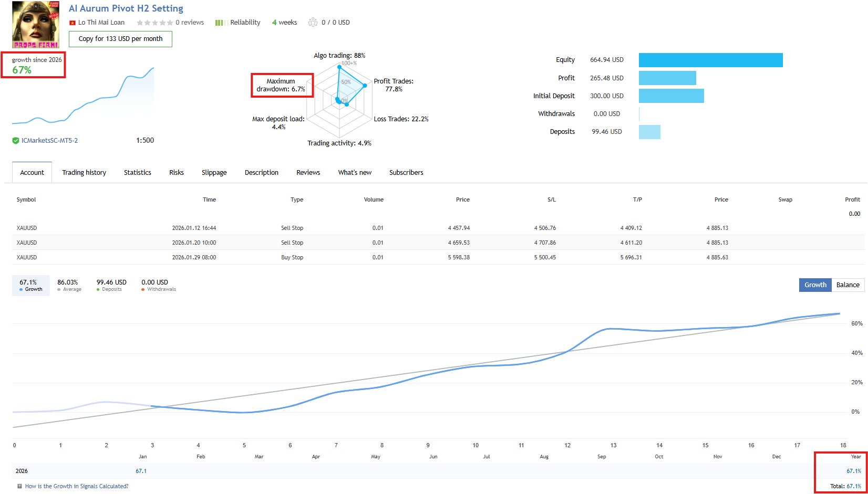
Task: Switch to the Subscribers tab
Action: [406, 173]
